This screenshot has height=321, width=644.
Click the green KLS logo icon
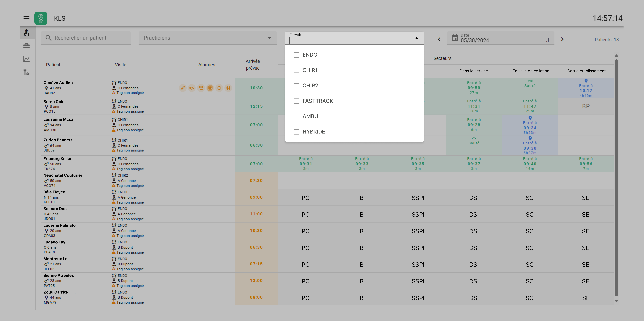click(x=41, y=18)
